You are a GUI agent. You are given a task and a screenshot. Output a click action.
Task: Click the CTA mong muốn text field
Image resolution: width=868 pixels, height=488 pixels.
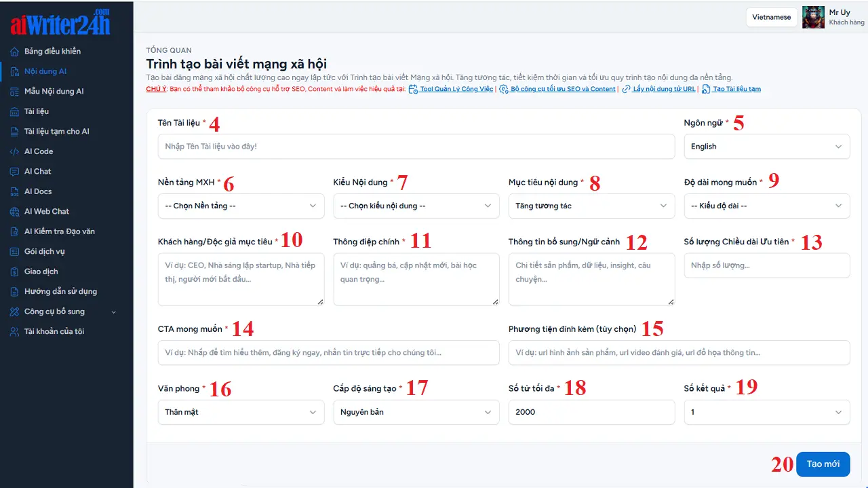pyautogui.click(x=328, y=353)
